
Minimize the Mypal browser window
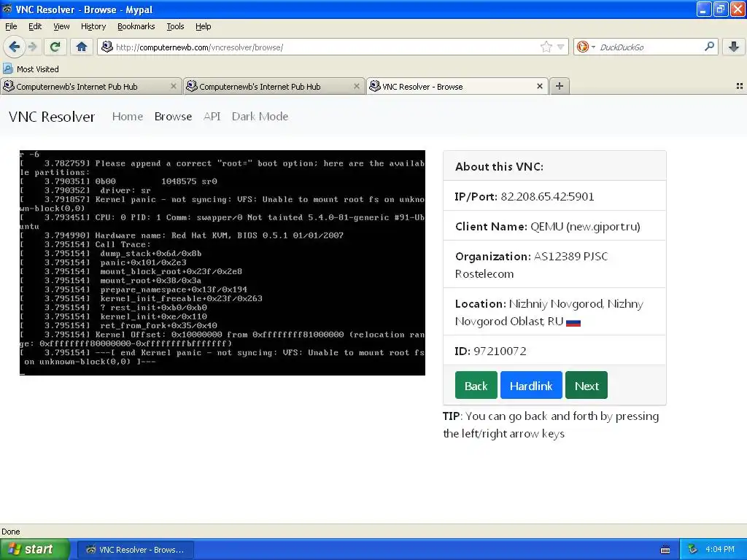coord(704,9)
